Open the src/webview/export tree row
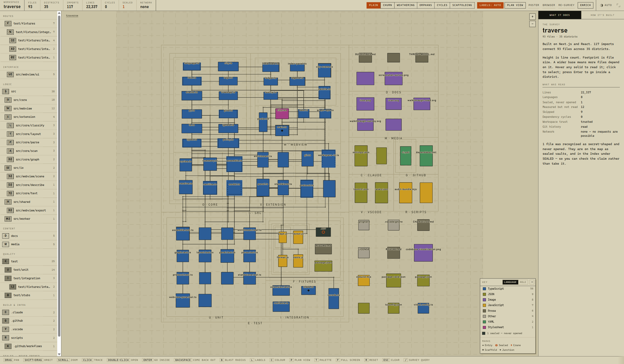624x364 pixels. click(29, 210)
